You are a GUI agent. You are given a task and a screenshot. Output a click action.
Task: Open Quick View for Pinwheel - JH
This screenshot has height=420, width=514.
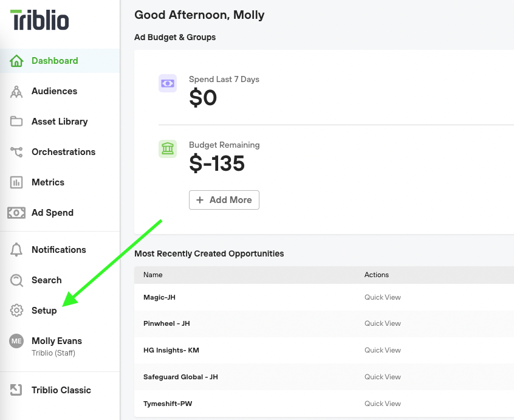pyautogui.click(x=382, y=323)
